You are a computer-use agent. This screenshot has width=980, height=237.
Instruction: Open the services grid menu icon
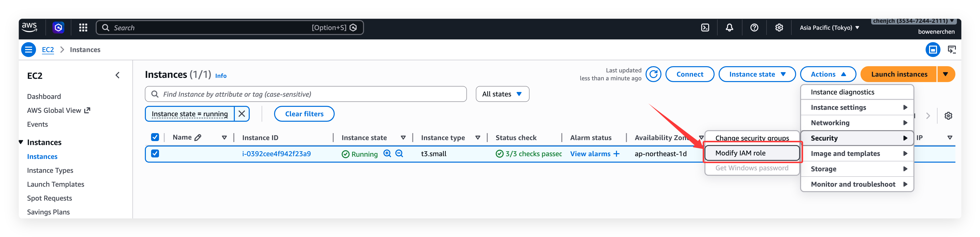coord(83,28)
